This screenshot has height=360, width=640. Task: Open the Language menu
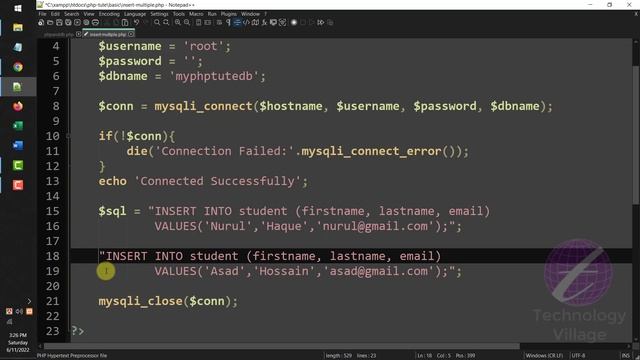coord(135,14)
